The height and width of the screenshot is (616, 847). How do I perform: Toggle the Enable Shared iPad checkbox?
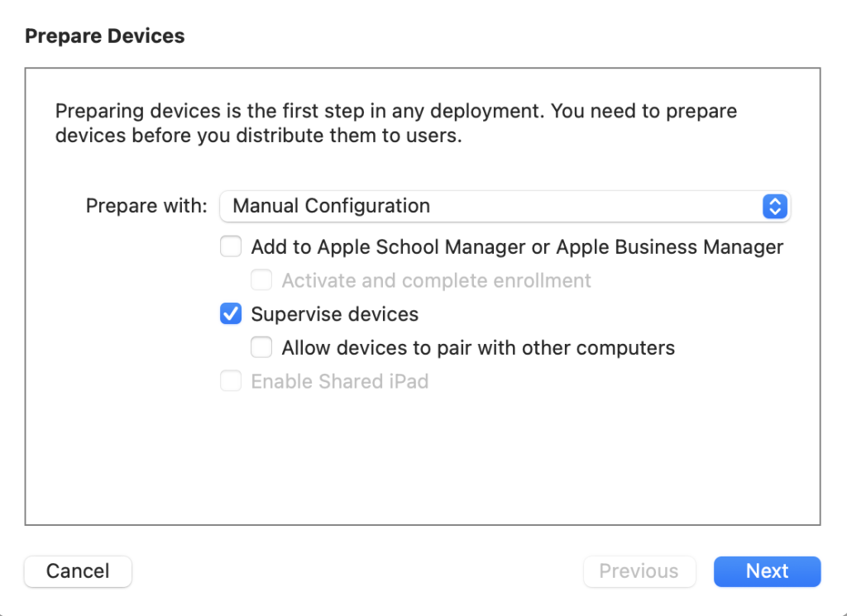pyautogui.click(x=231, y=381)
